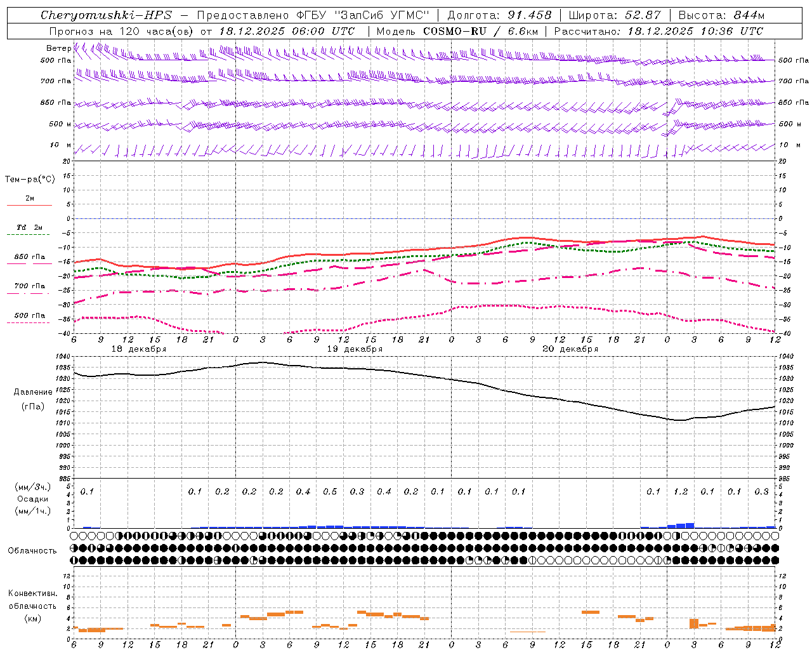Image resolution: width=812 pixels, height=650 pixels.
Task: Click the "(мм/1ч.)" unit label
Action: pos(32,511)
